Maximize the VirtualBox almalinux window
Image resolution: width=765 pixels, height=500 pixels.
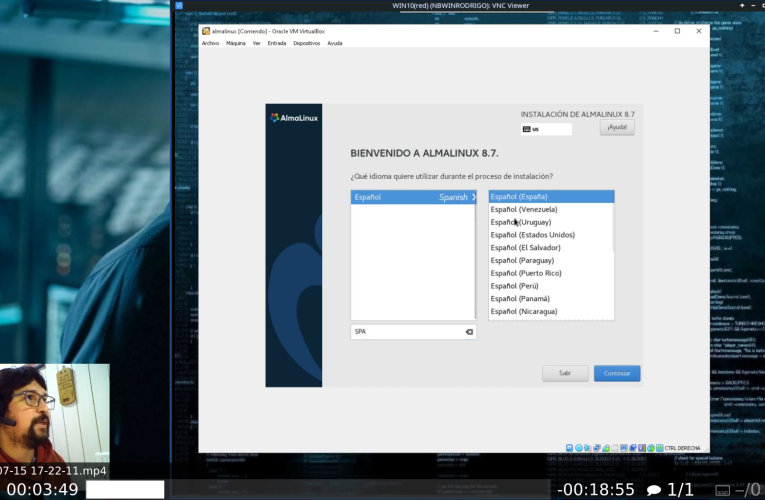[x=677, y=31]
